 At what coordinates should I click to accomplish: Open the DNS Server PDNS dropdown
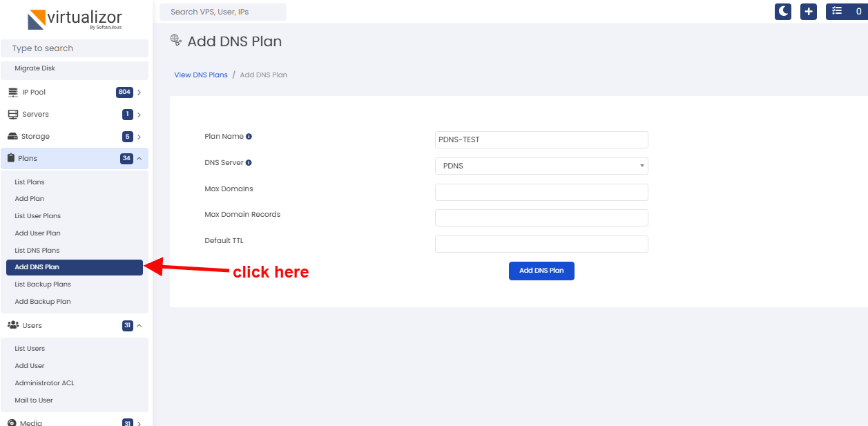pyautogui.click(x=541, y=166)
